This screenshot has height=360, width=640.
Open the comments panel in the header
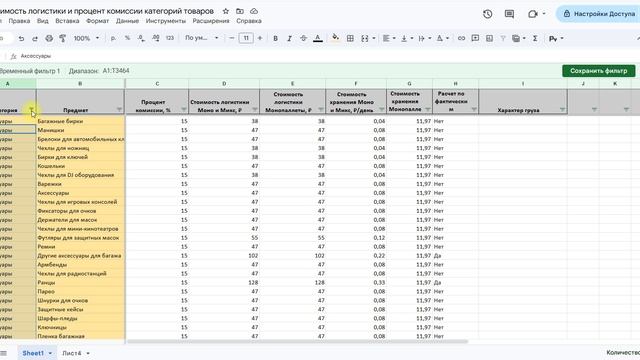pyautogui.click(x=509, y=14)
